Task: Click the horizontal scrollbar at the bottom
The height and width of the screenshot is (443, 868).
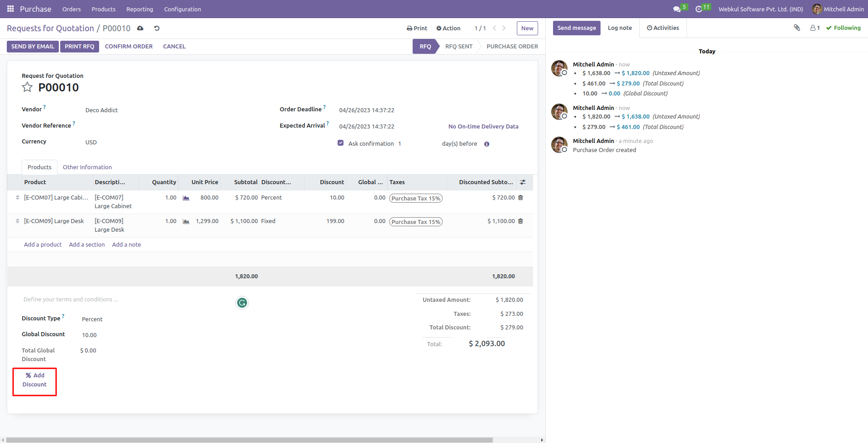Action: coord(249,440)
